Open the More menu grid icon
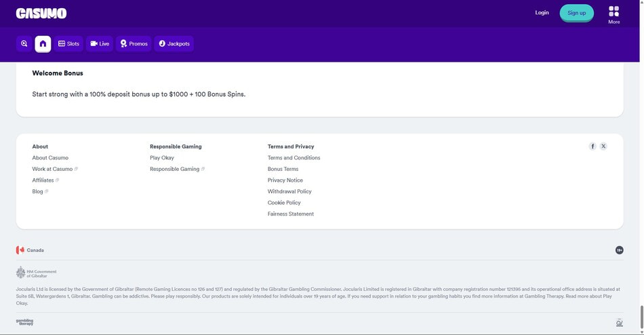644x335 pixels. point(614,11)
